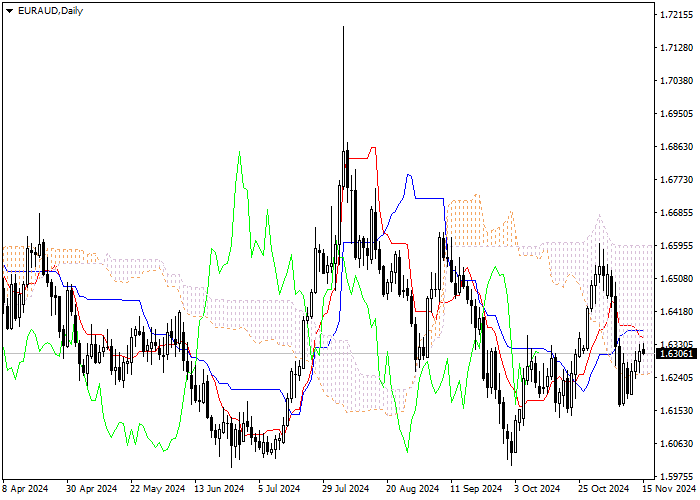Click the 1.69505 price axis label
Screen dimensions: 700x500
tap(677, 114)
